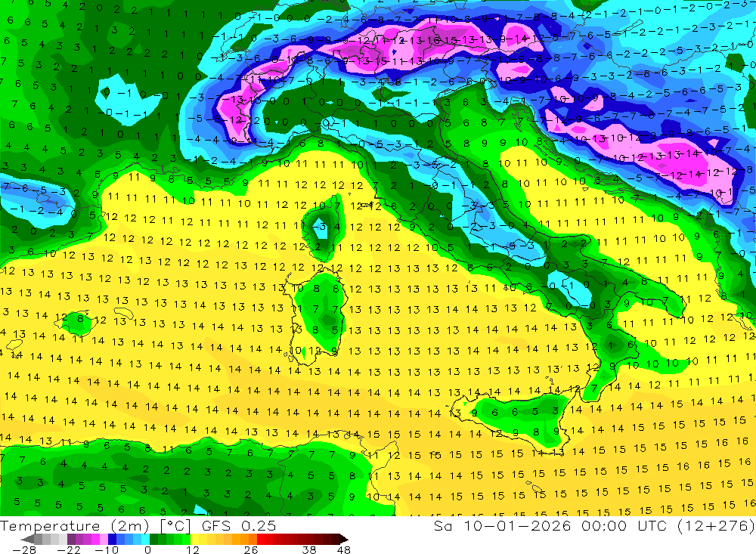Click the 38 legend scale label

pyautogui.click(x=309, y=549)
